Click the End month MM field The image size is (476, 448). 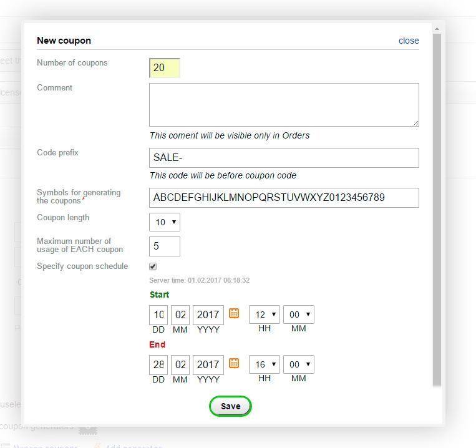180,364
